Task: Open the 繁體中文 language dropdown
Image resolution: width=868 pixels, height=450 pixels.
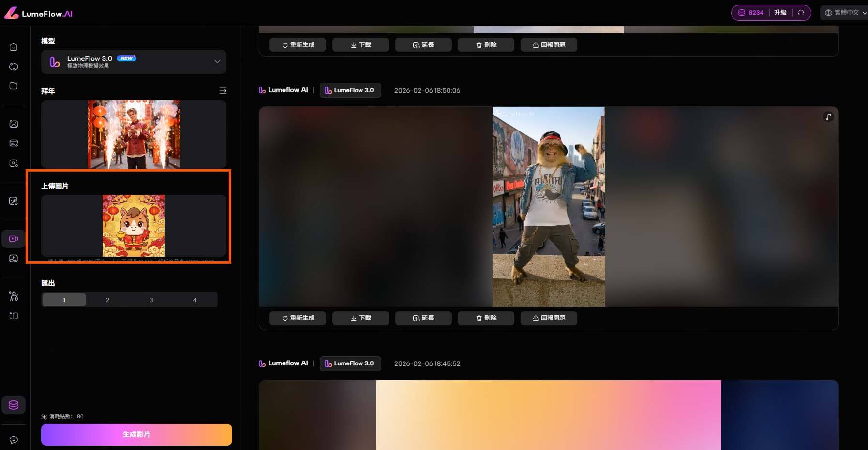Action: 845,13
